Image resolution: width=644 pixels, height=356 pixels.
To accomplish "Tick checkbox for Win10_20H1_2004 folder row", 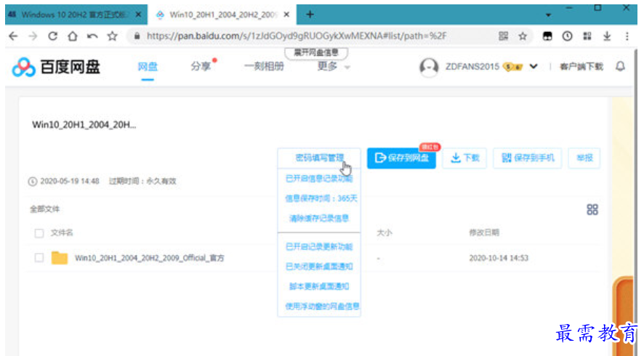I will click(39, 258).
